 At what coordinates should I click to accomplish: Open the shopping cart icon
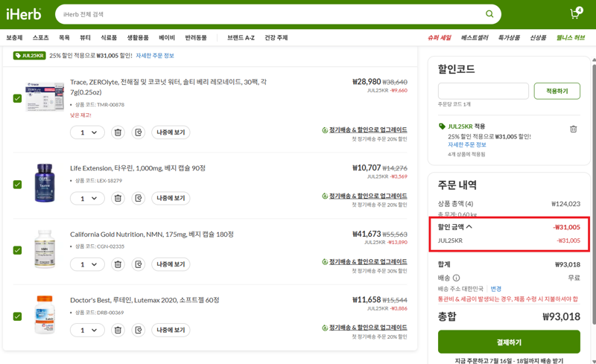[x=576, y=13]
